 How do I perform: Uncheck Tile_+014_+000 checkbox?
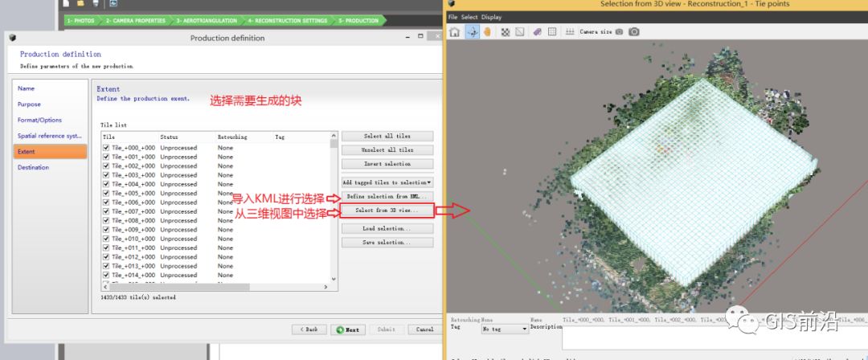106,275
